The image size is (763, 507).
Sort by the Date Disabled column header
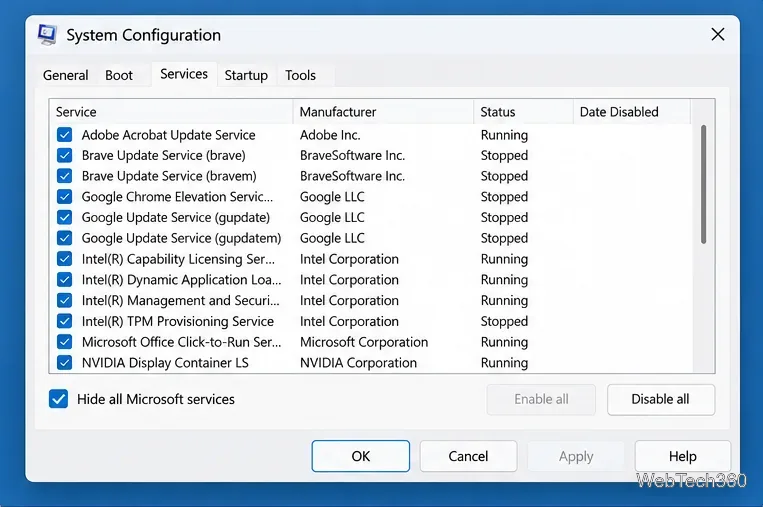click(x=632, y=112)
